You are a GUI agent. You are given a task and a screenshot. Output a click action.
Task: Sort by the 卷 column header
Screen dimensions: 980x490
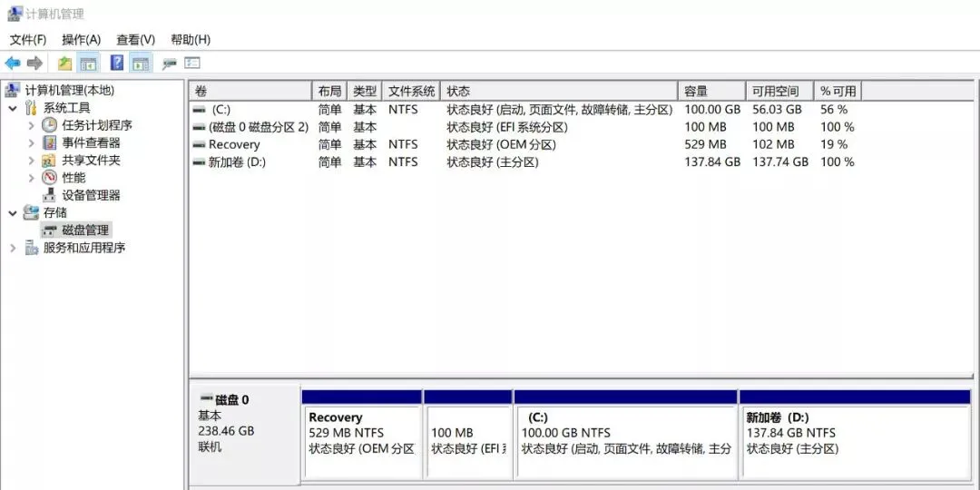tap(250, 92)
